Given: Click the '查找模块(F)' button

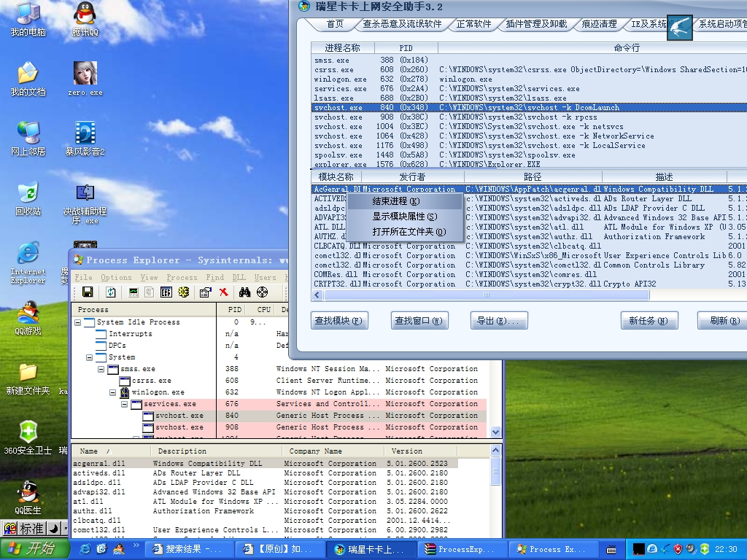Looking at the screenshot, I should pyautogui.click(x=339, y=321).
